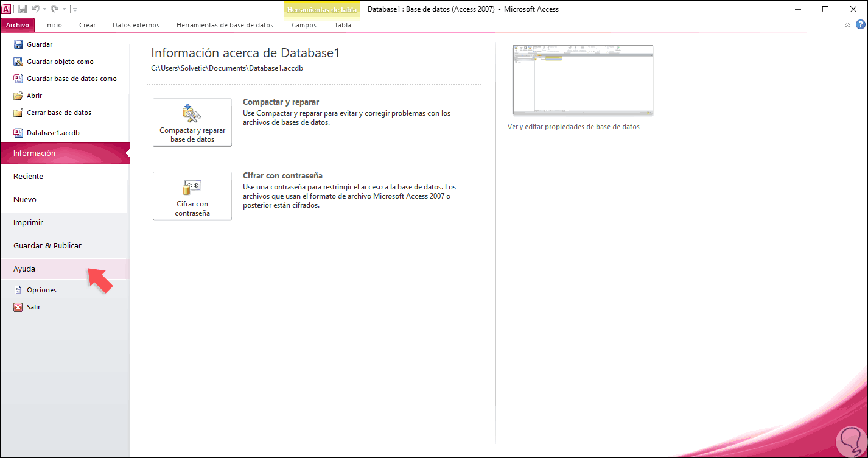Viewport: 868px width, 458px height.
Task: Switch to the Tabla tab
Action: [343, 25]
